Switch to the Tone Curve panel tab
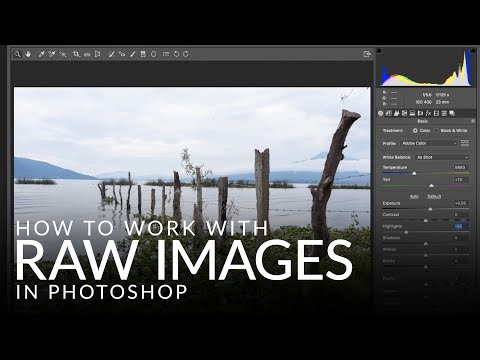The height and width of the screenshot is (360, 480). 388,113
